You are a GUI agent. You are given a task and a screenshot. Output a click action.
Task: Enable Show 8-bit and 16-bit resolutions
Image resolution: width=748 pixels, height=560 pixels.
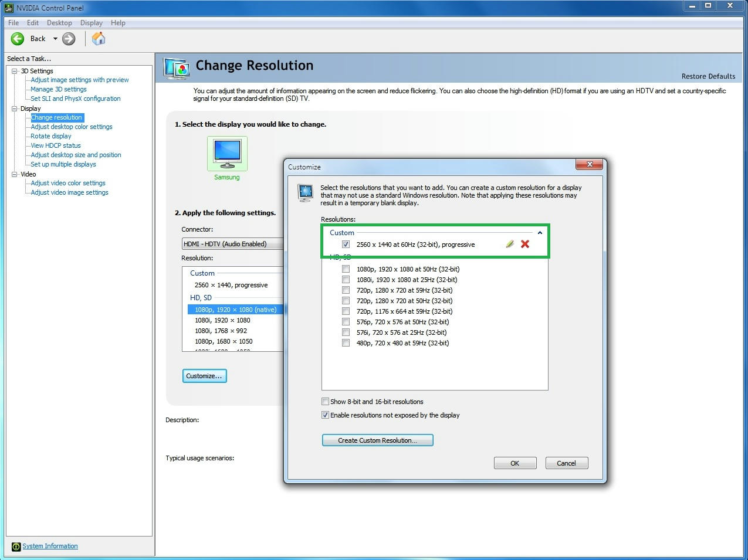[325, 402]
